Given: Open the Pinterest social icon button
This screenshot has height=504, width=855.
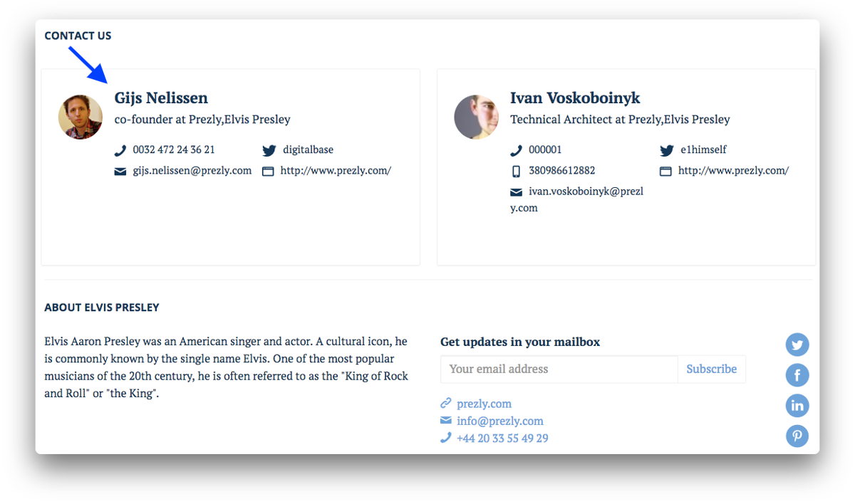Looking at the screenshot, I should (797, 436).
